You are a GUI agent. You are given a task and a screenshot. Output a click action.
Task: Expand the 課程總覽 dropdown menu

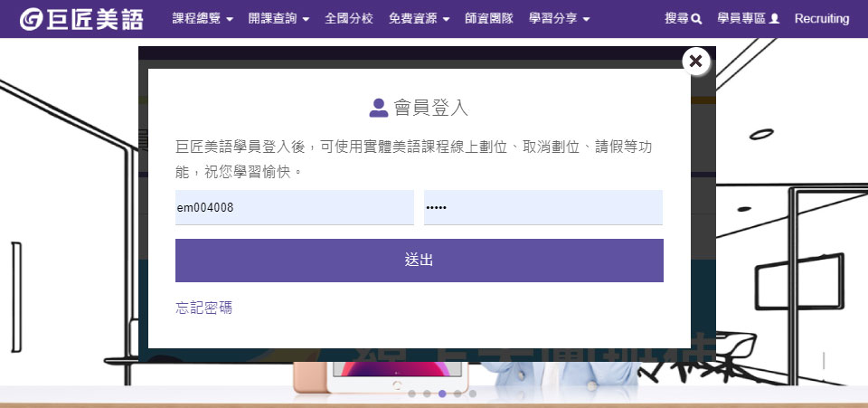[x=203, y=19]
